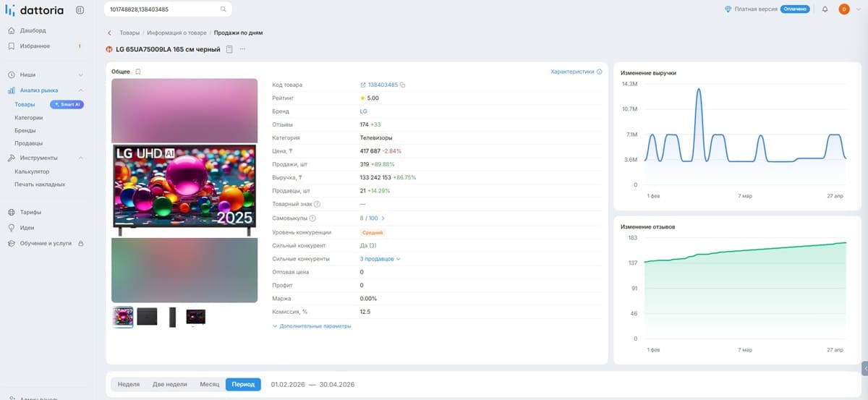Open the Характеристики link
The height and width of the screenshot is (400, 868).
pyautogui.click(x=572, y=72)
